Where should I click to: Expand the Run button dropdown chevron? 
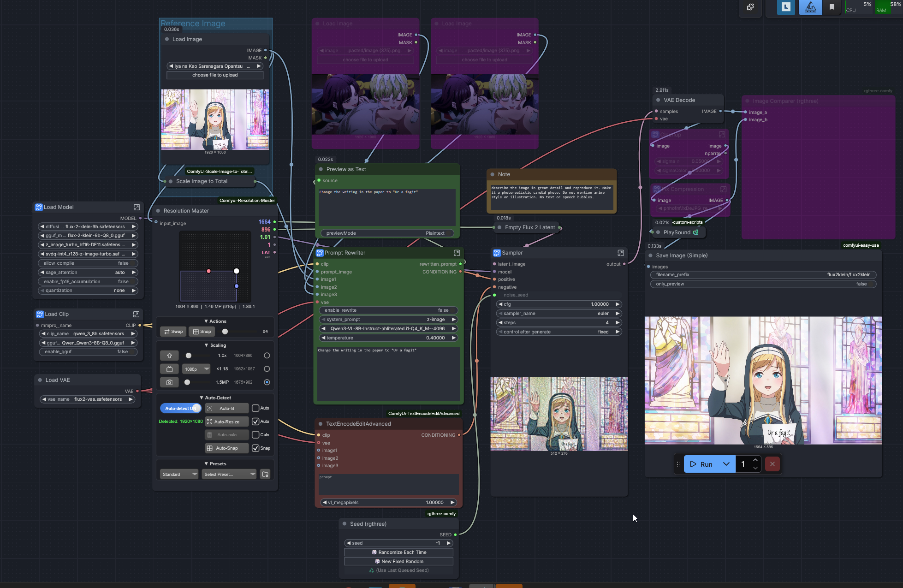coord(726,464)
